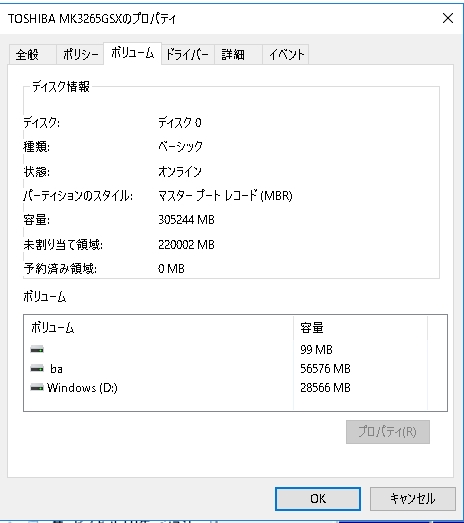Image resolution: width=464 pixels, height=523 pixels.
Task: Go to the ドライバー tab
Action: click(188, 54)
